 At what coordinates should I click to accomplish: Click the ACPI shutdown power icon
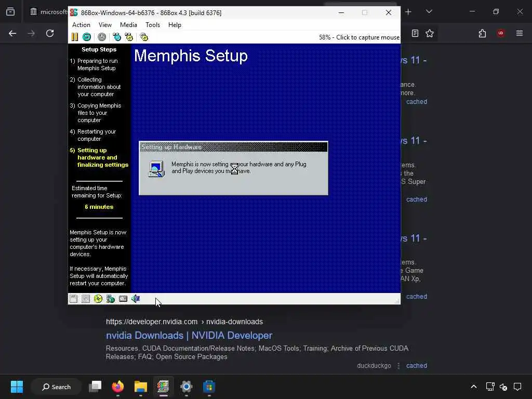click(102, 37)
